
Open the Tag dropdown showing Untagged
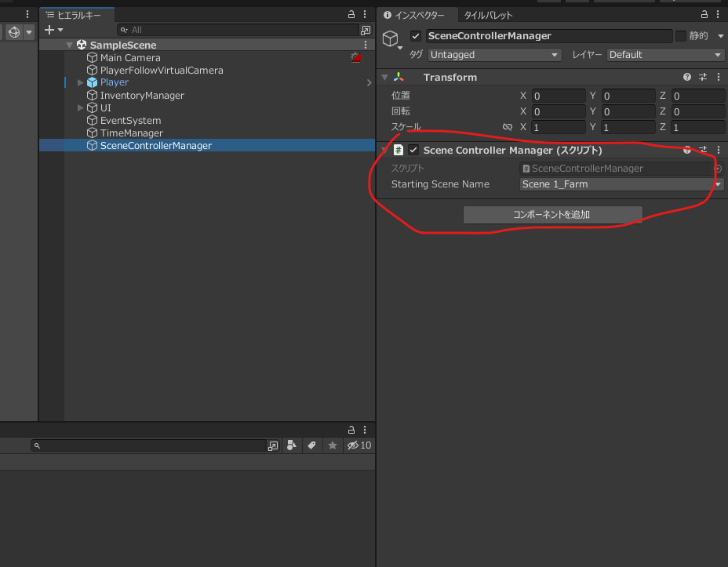[494, 55]
